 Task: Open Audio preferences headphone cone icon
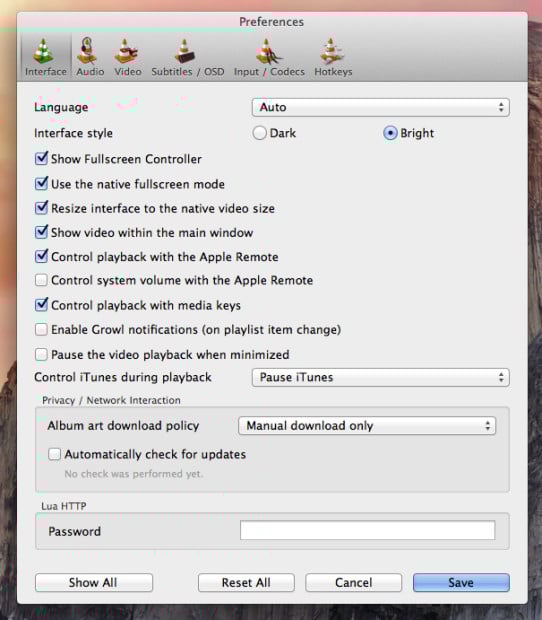(x=87, y=51)
